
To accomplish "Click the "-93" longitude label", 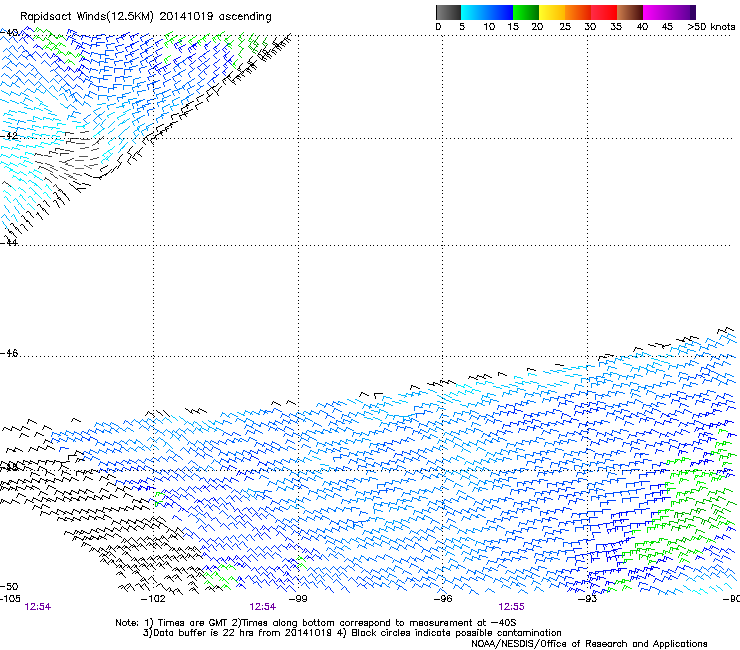I will click(588, 599).
